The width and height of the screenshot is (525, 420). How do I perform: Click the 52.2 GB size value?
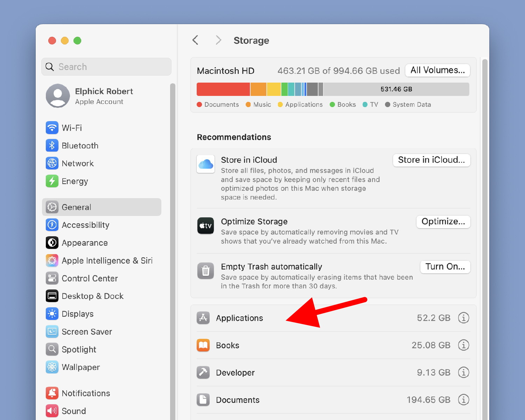tap(434, 318)
